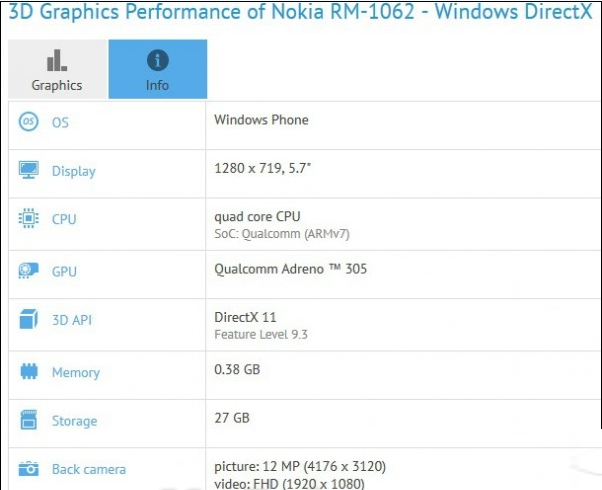The width and height of the screenshot is (602, 490).
Task: Switch to the Graphics tab
Action: click(x=57, y=69)
